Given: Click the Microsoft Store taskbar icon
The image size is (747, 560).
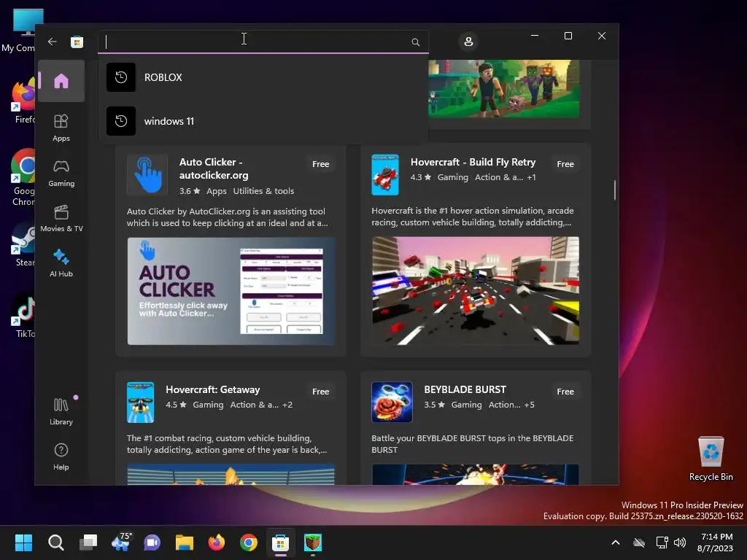Looking at the screenshot, I should coord(281,542).
